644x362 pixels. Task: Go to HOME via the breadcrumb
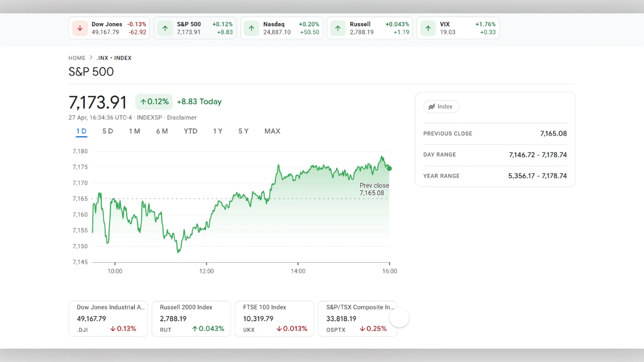click(x=77, y=58)
